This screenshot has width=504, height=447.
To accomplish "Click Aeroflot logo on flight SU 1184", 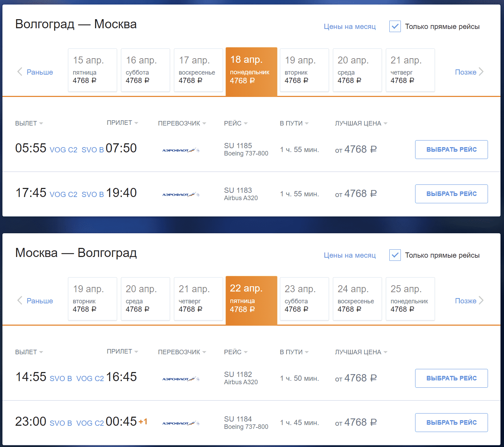I will click(x=181, y=423).
